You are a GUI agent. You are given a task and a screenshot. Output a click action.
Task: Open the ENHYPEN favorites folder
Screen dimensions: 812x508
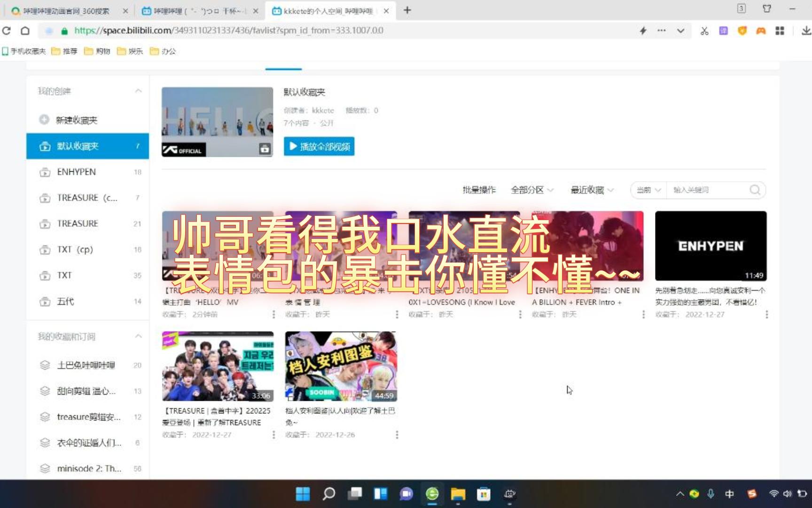87,172
